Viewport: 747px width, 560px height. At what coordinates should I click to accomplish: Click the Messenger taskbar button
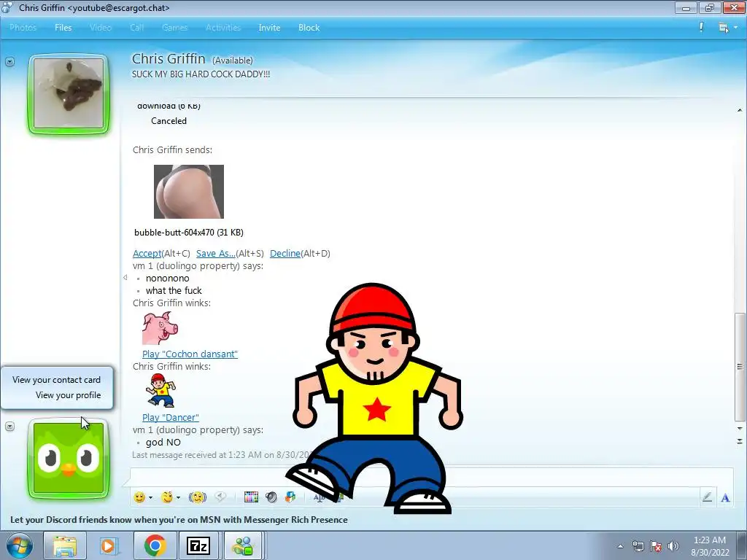point(244,545)
